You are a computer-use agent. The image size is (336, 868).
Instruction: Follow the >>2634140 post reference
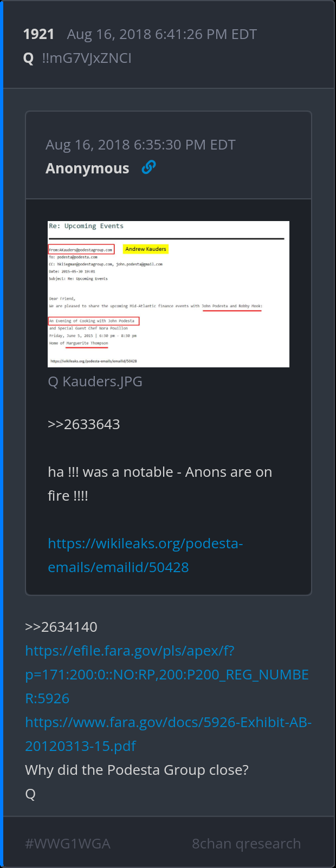pyautogui.click(x=61, y=626)
